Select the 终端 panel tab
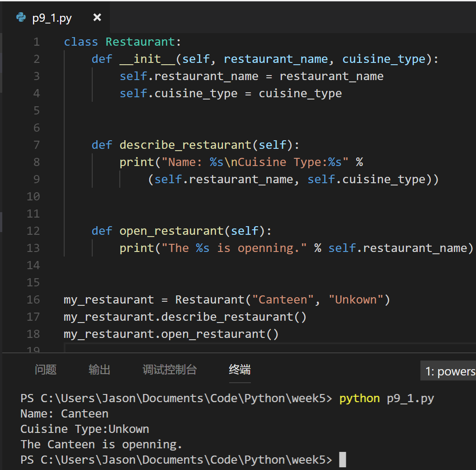 click(x=240, y=370)
